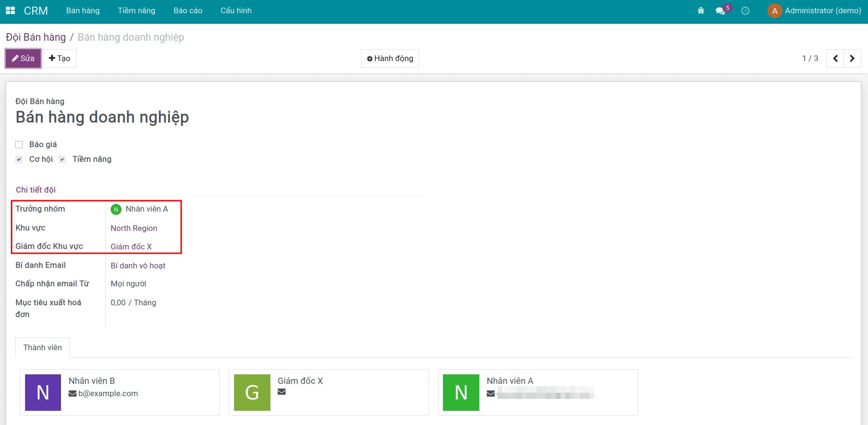The image size is (868, 425).
Task: Click Trưởng nhóm field label
Action: pos(40,209)
